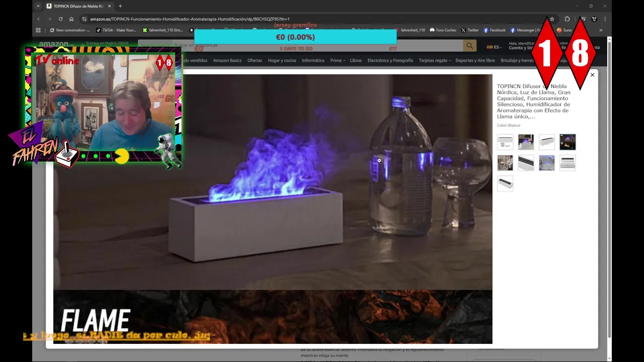Select last single diffuser thumbnail
Viewport: 644px width, 362px height.
505,184
